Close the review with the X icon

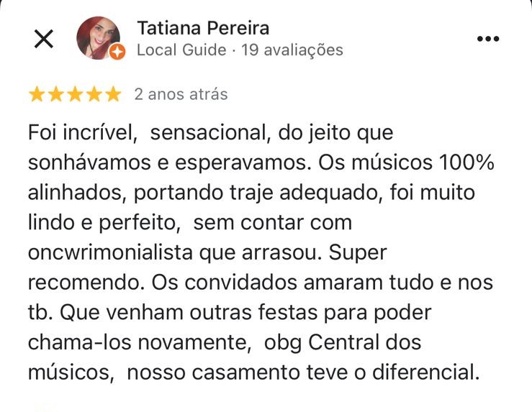(44, 40)
